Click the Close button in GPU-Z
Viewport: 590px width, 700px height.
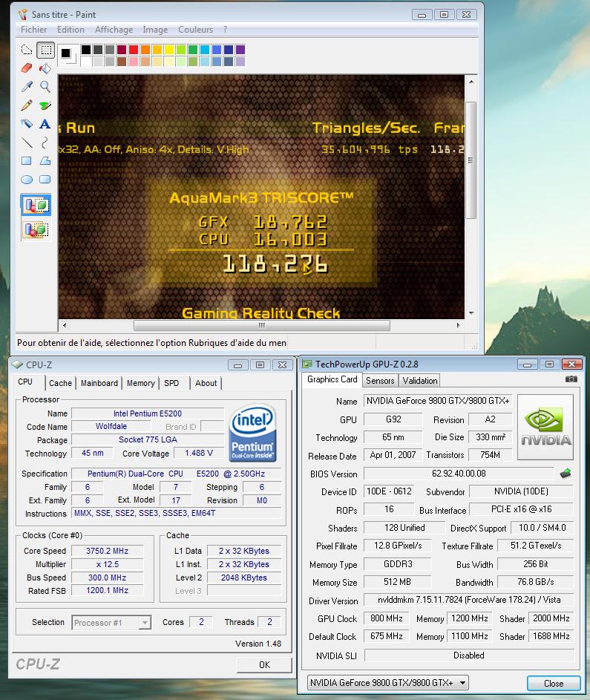554,684
